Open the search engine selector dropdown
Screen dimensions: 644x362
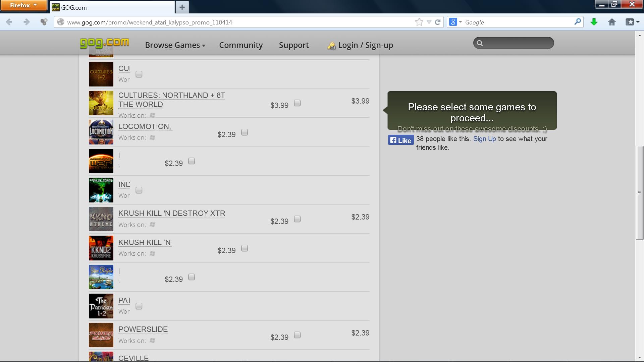456,22
